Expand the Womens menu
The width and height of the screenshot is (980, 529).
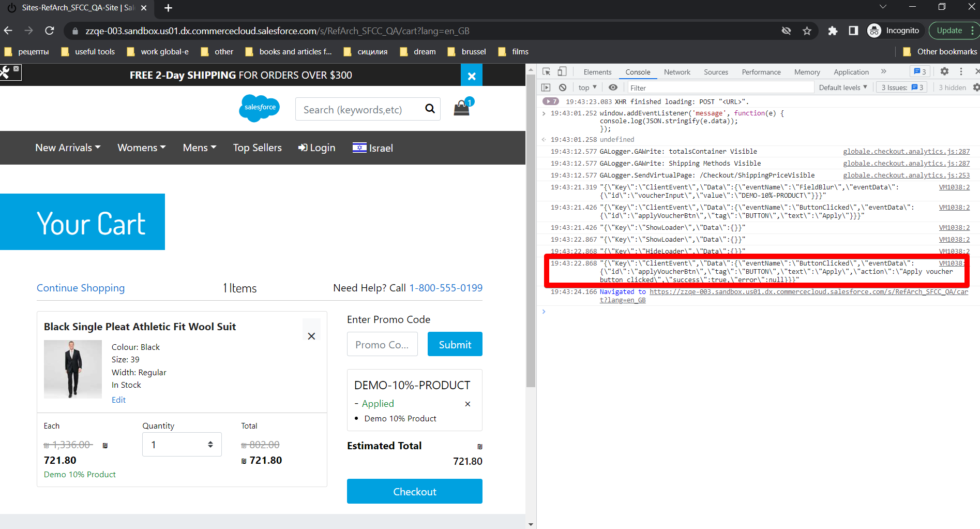[142, 148]
